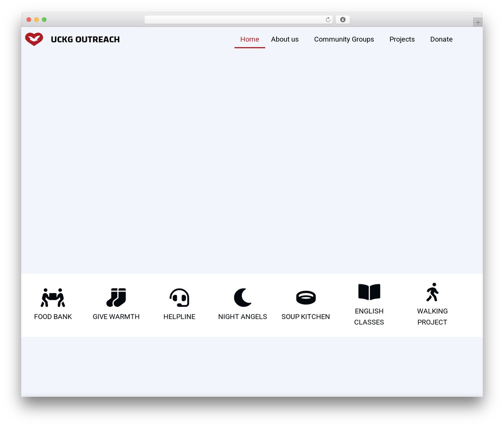Open the NIGHT ANGELS text link
504x427 pixels.
coord(243,317)
